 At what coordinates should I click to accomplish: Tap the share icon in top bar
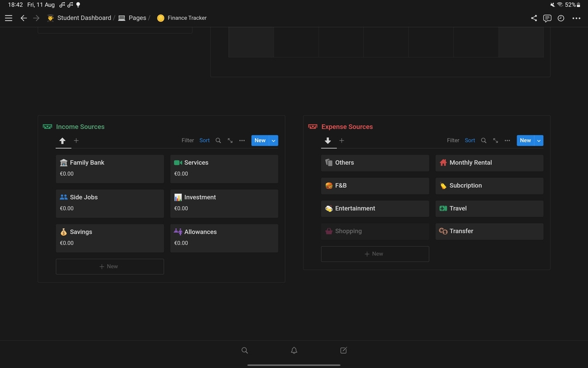534,18
